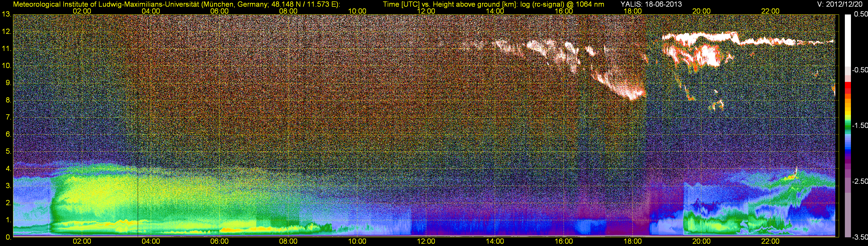
Task: Click the 5 km height axis label
Action: point(8,152)
